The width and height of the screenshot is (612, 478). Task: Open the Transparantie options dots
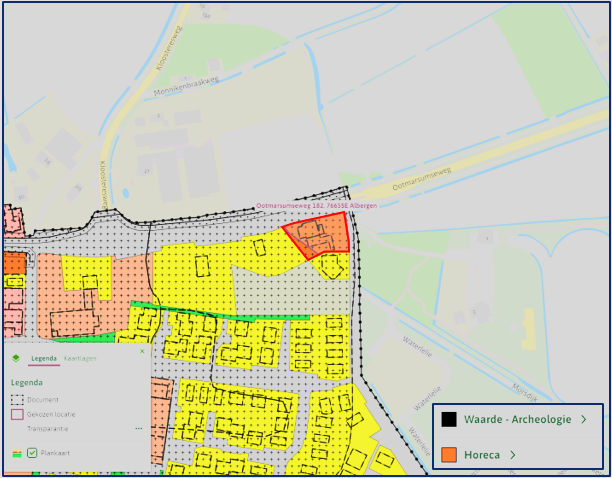point(139,428)
